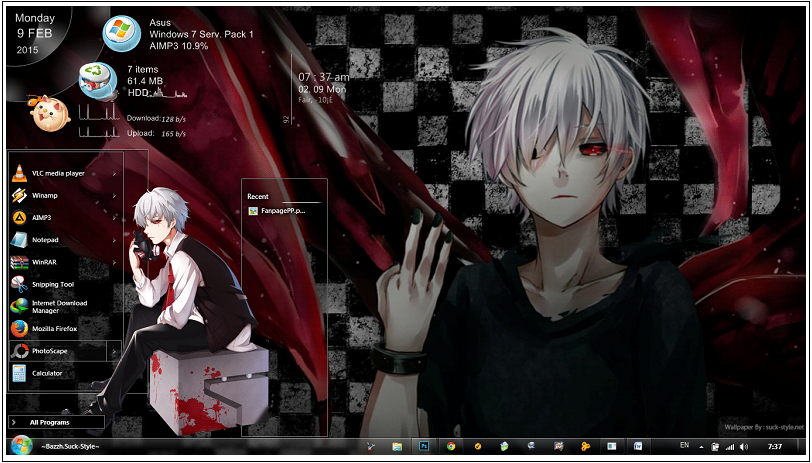
Task: Click the Upload speed readout
Action: (156, 134)
